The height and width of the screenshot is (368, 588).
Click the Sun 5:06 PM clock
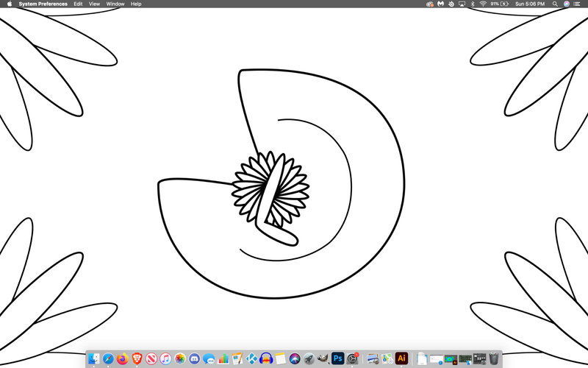click(x=530, y=4)
